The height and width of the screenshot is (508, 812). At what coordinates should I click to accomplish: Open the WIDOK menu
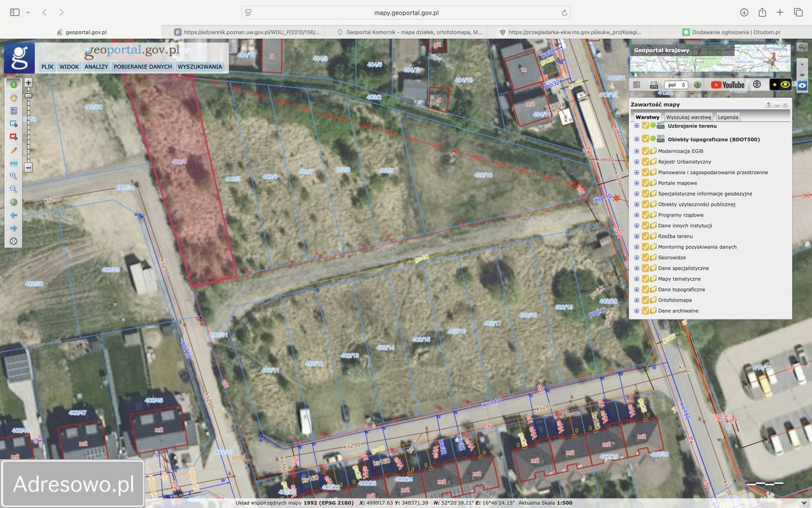pos(69,67)
